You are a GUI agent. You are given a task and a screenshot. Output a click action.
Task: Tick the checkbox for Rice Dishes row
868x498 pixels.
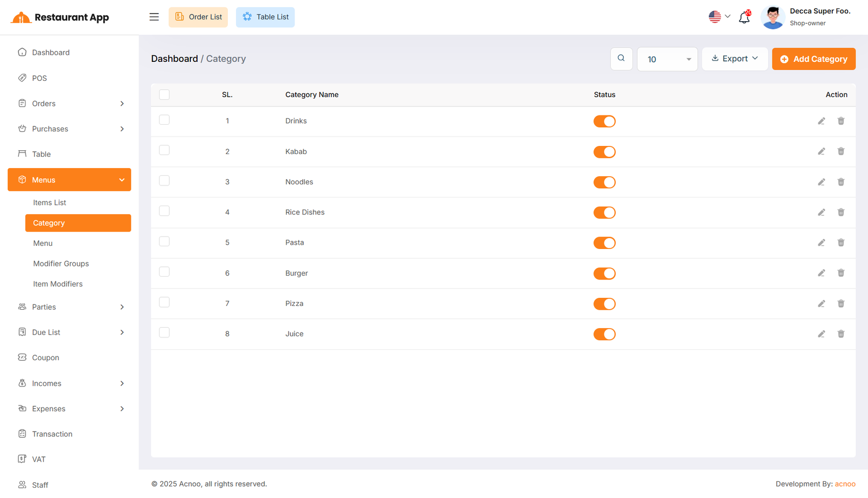164,211
